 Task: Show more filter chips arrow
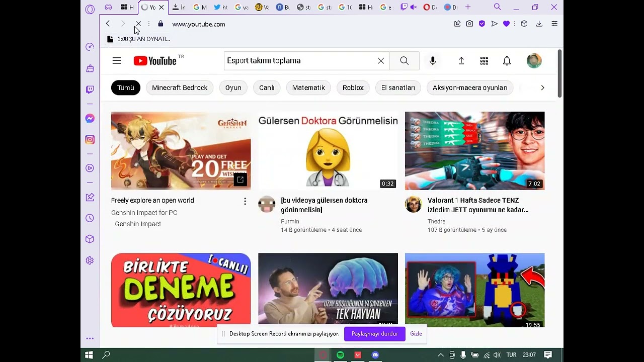[x=542, y=87]
